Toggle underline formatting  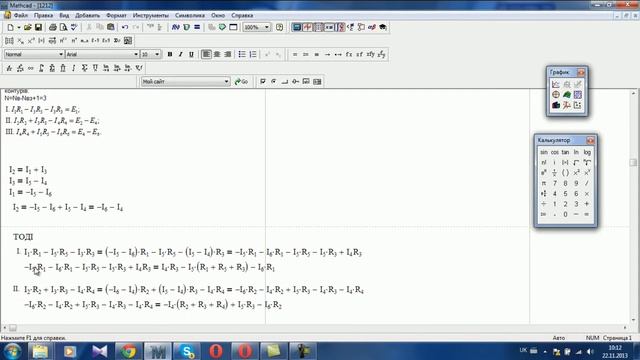point(191,54)
